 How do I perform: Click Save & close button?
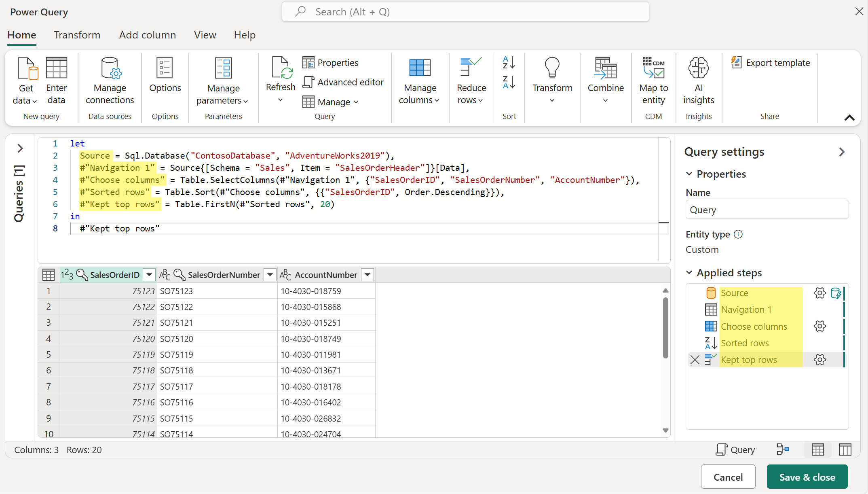[807, 476]
